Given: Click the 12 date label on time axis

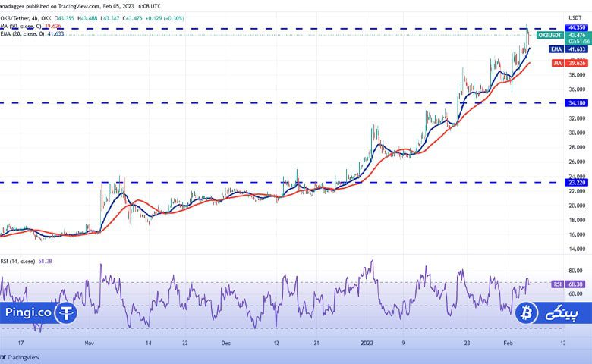Looking at the screenshot, I should tap(276, 343).
